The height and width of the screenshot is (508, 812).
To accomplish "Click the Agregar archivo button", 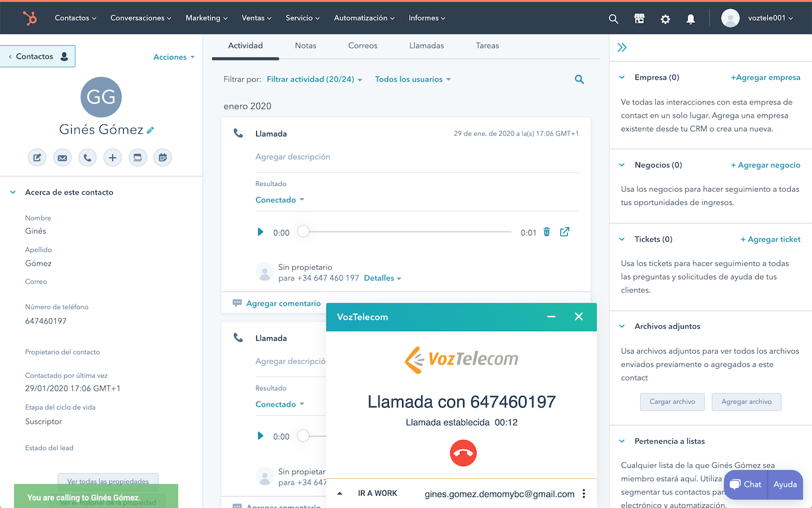I will point(747,402).
